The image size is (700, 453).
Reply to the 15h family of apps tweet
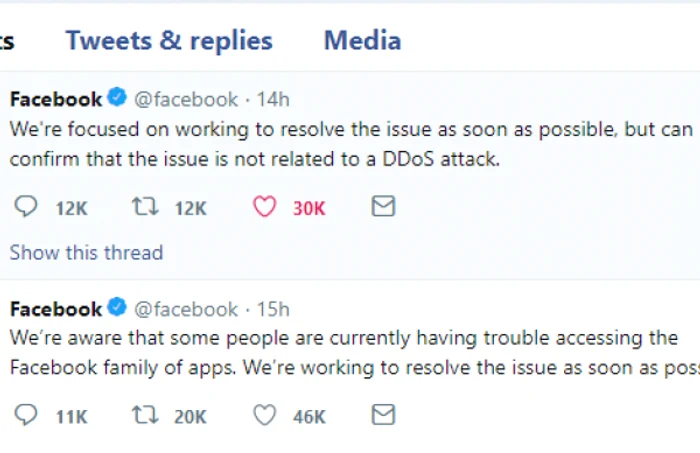click(26, 415)
